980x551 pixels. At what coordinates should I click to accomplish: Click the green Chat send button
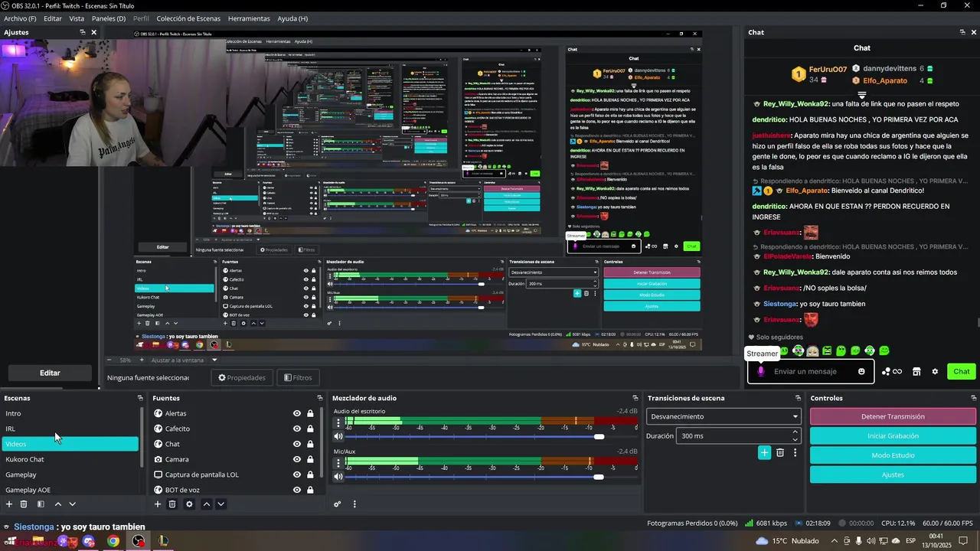pos(962,372)
